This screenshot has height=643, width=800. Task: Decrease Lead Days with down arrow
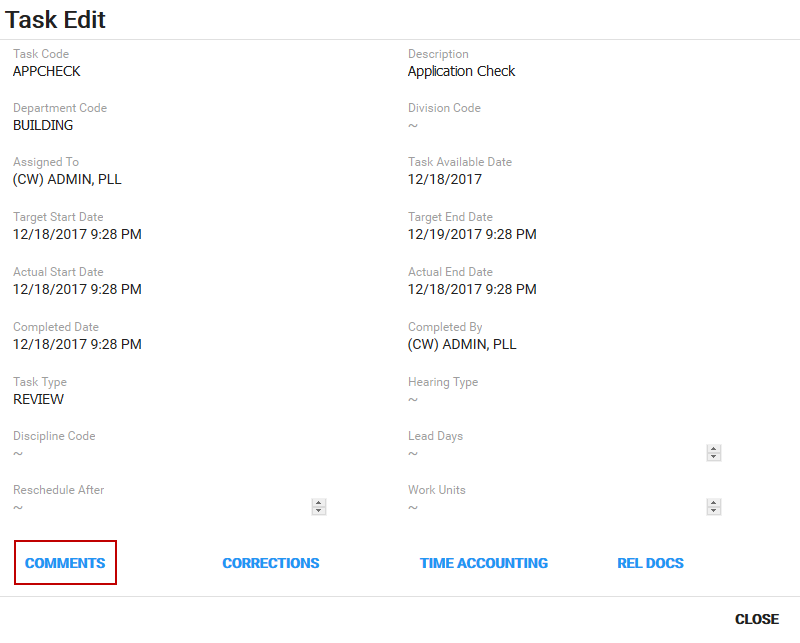[713, 457]
